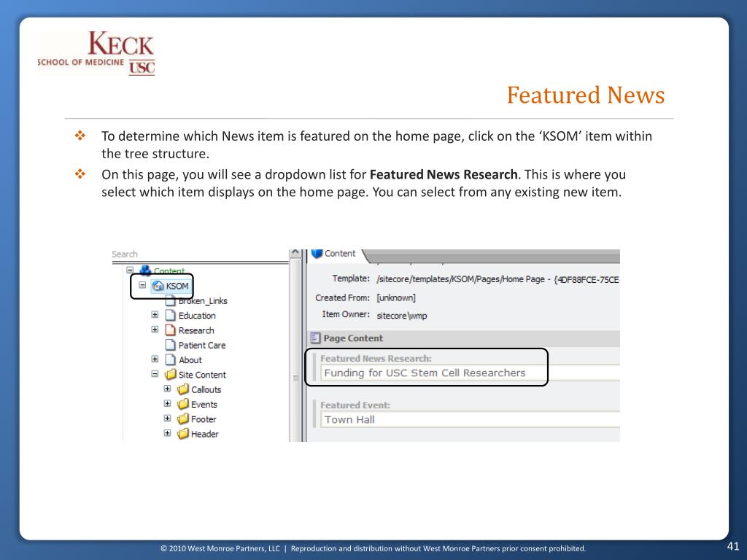Screen dimensions: 747x560
Task: Expand the Header folder
Action: click(167, 433)
